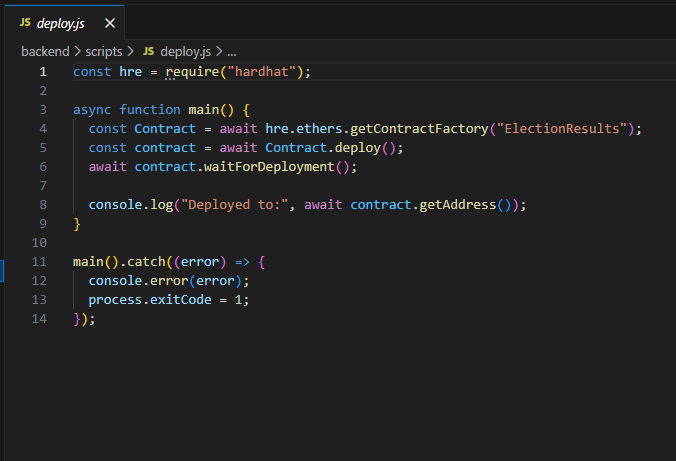Click the Contract constant name on line 4
Image resolution: width=676 pixels, height=461 pixels.
[165, 129]
